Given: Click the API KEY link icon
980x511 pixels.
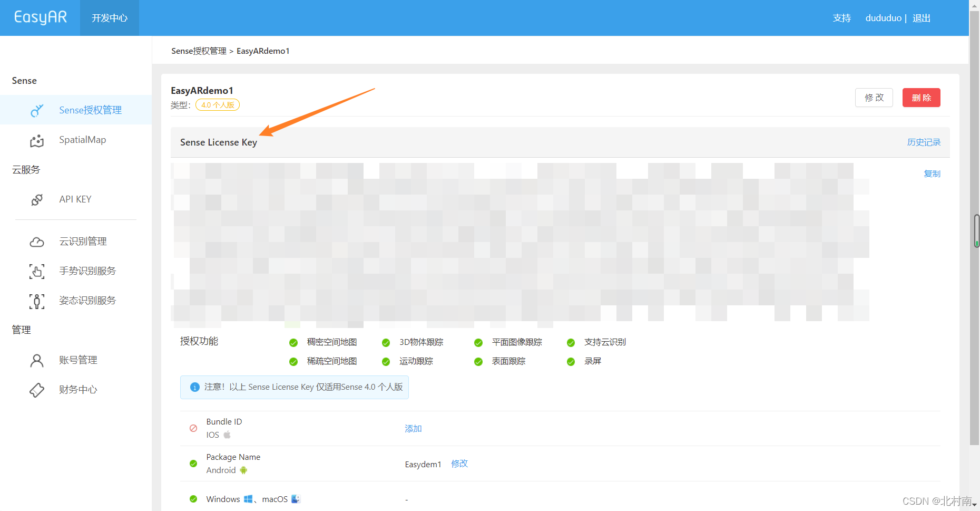Looking at the screenshot, I should pos(37,199).
